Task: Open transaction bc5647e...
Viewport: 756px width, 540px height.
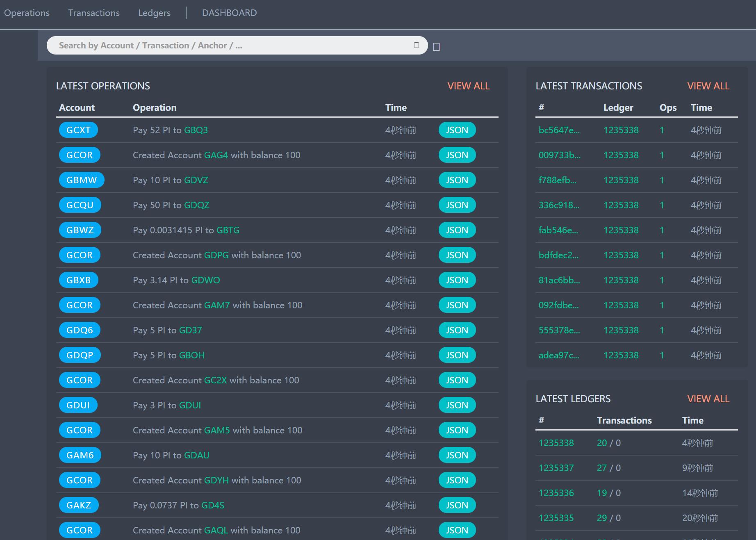Action: [x=559, y=130]
